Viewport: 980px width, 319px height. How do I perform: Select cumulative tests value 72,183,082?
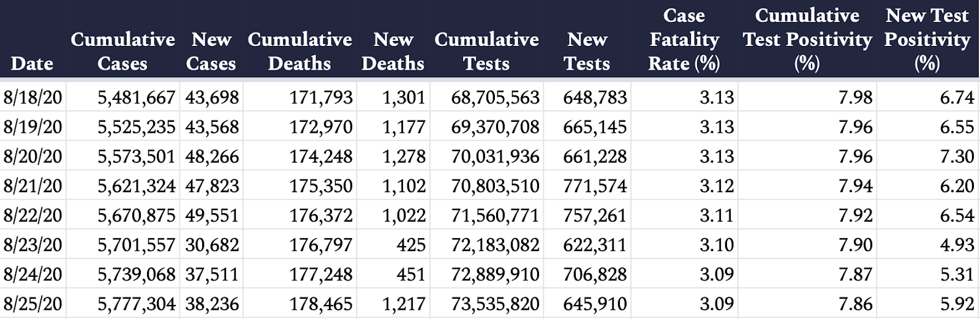pos(495,244)
